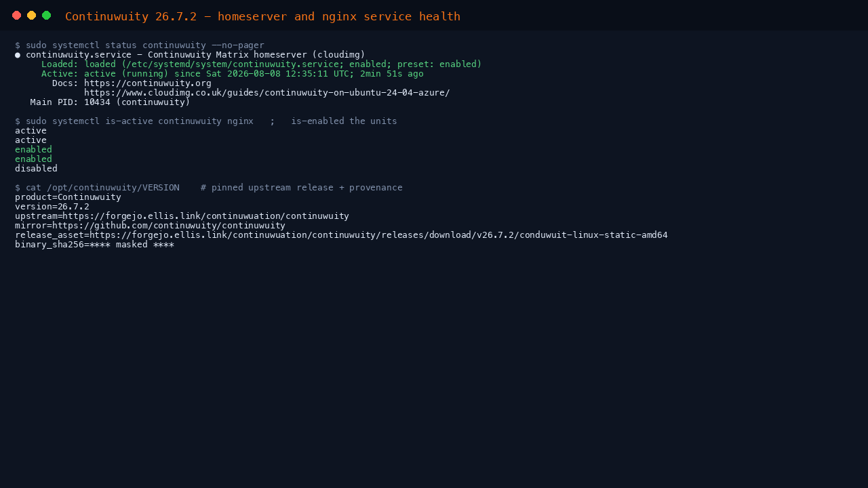The width and height of the screenshot is (868, 488).
Task: Open the cloudimg.co.uk guides URL
Action: tap(267, 93)
